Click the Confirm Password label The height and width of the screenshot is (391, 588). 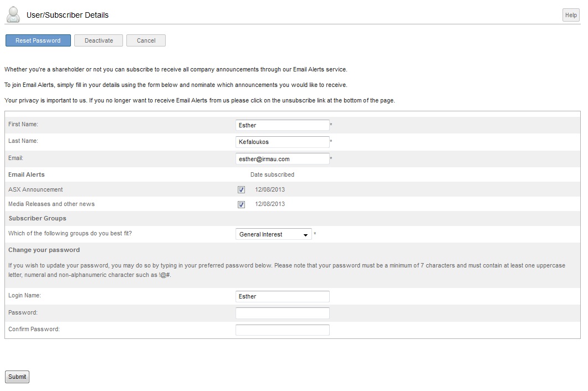(34, 329)
